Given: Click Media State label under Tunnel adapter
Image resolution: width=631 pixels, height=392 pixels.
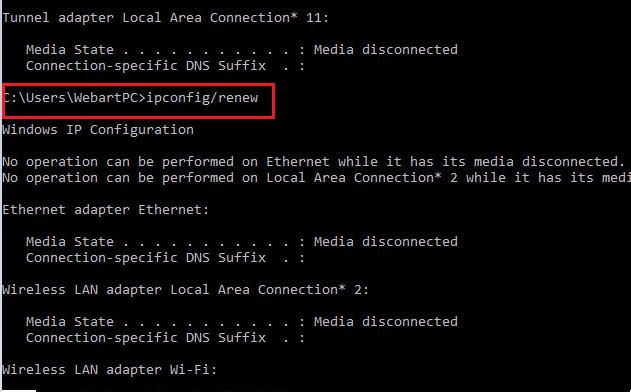Looking at the screenshot, I should click(x=70, y=50).
